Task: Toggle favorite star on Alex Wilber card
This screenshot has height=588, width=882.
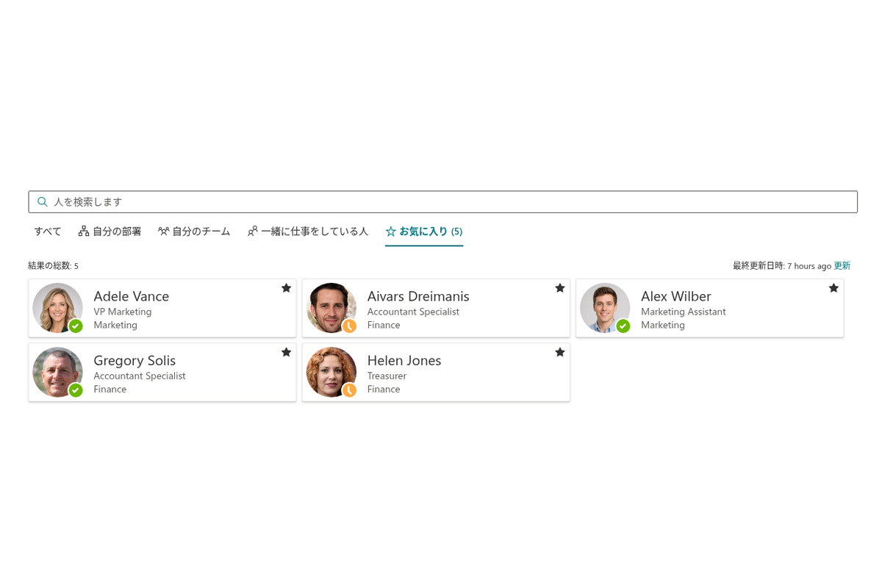Action: point(833,288)
